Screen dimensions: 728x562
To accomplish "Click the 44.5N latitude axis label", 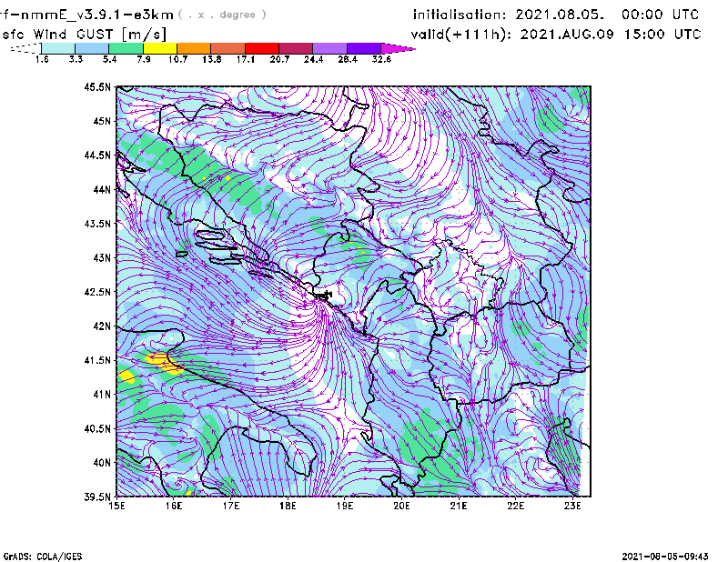I will click(97, 155).
